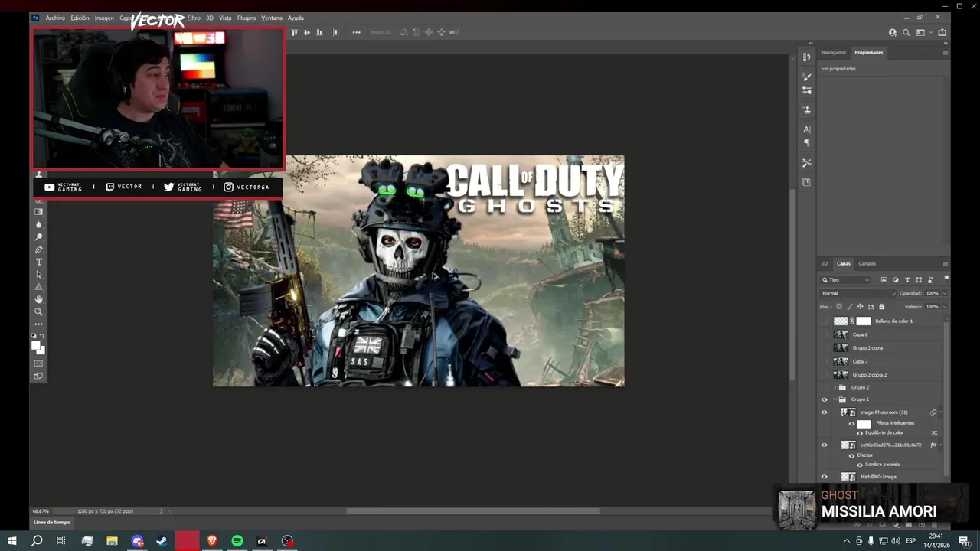The height and width of the screenshot is (551, 980).
Task: Filter layers by smart objects icon
Action: (930, 280)
